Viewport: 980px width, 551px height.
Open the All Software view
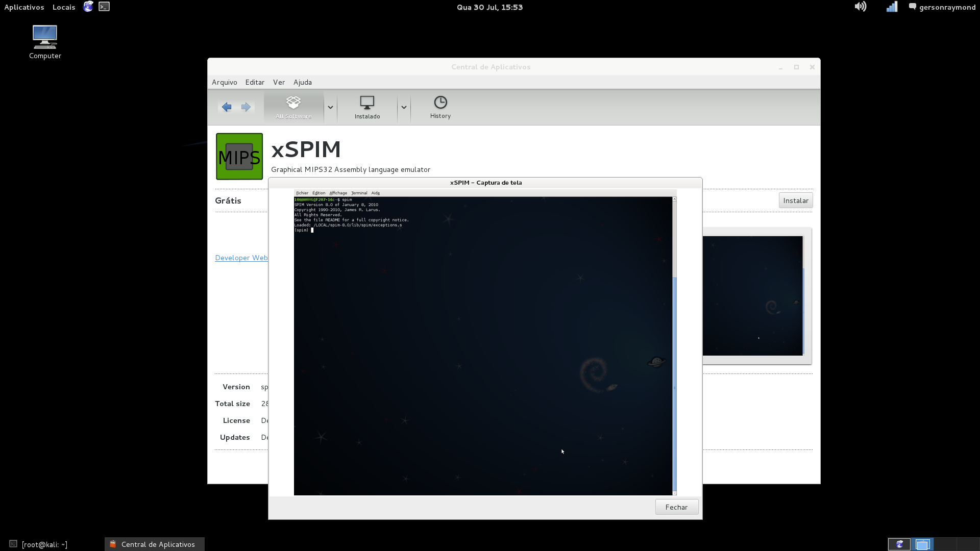point(293,108)
